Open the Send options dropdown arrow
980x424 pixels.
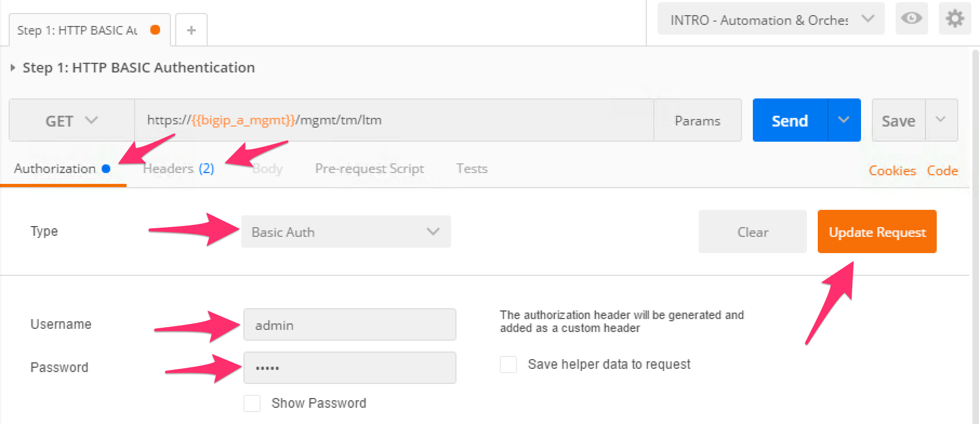844,120
